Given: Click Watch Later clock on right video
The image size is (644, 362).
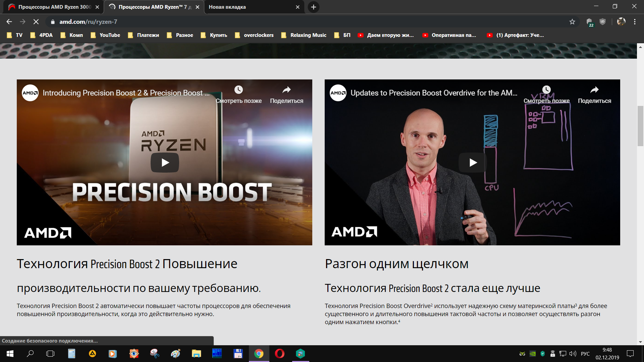Looking at the screenshot, I should pos(546,90).
